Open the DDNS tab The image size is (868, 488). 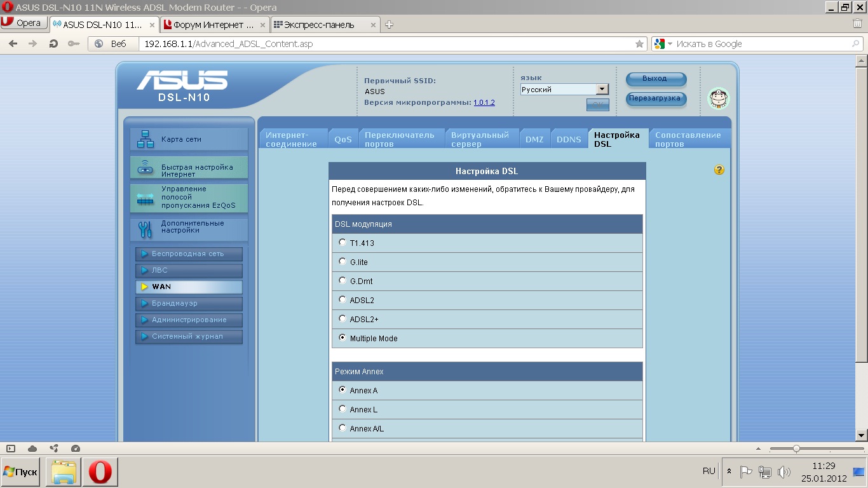(569, 139)
